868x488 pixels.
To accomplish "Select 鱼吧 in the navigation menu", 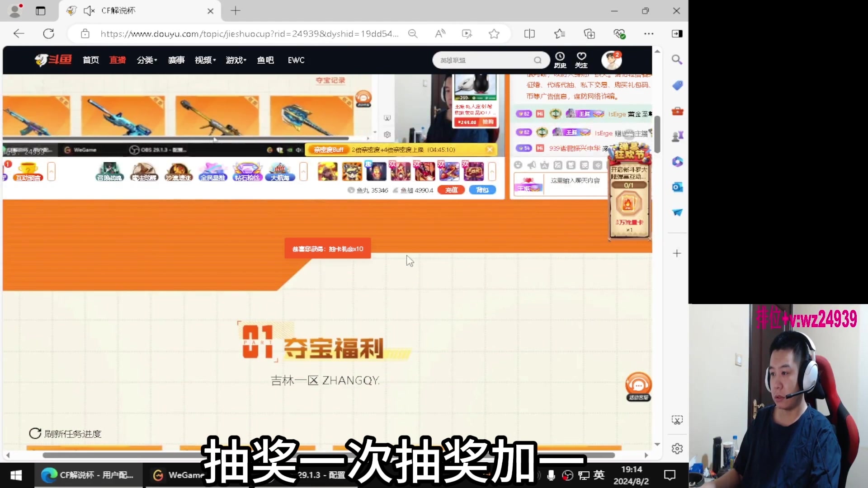I will click(x=265, y=60).
